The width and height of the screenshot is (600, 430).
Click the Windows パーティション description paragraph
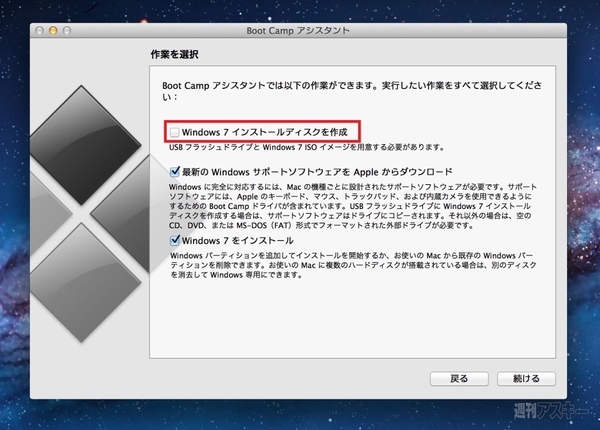(353, 265)
